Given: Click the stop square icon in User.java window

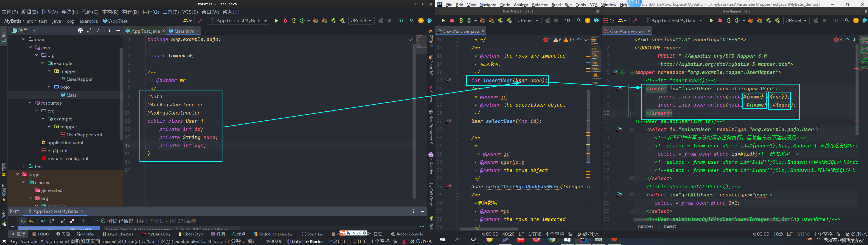Looking at the screenshot, I should coord(389,21).
